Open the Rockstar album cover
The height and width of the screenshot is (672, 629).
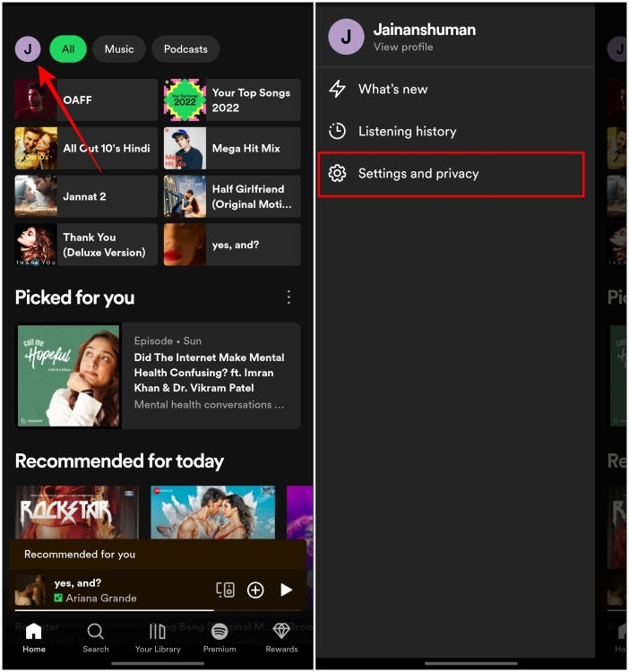77,513
